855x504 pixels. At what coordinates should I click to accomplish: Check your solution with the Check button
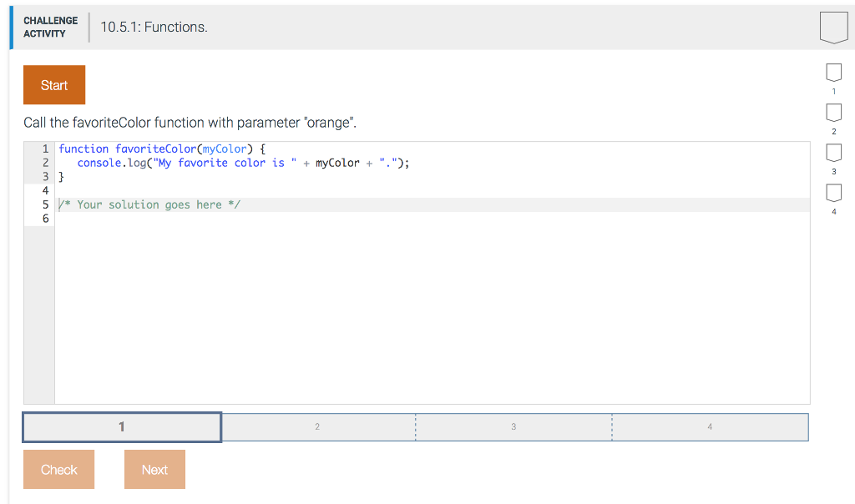[58, 469]
